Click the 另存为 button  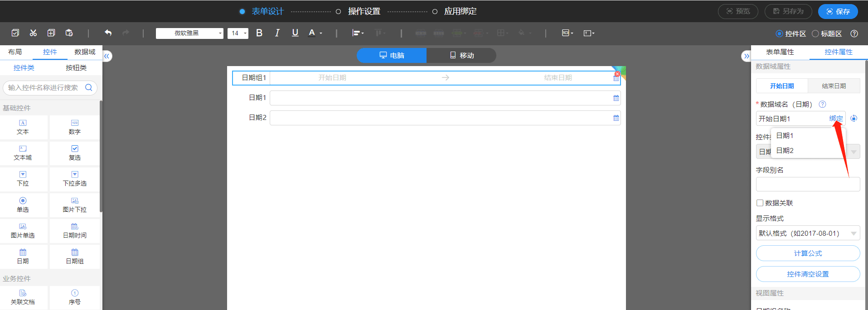click(x=788, y=11)
